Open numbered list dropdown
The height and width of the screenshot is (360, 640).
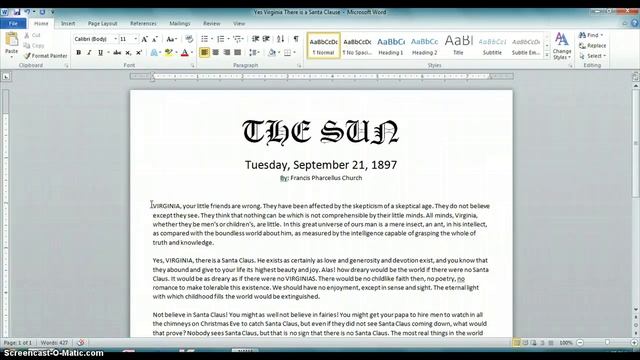pos(228,39)
